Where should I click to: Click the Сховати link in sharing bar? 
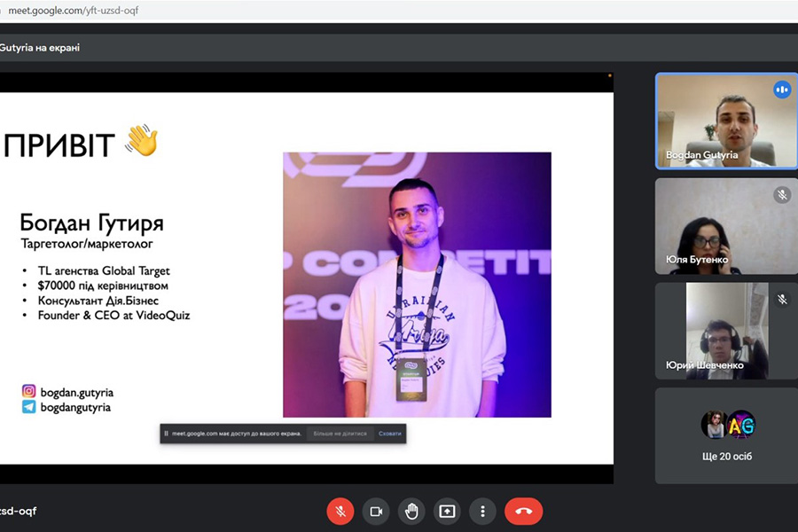[390, 434]
